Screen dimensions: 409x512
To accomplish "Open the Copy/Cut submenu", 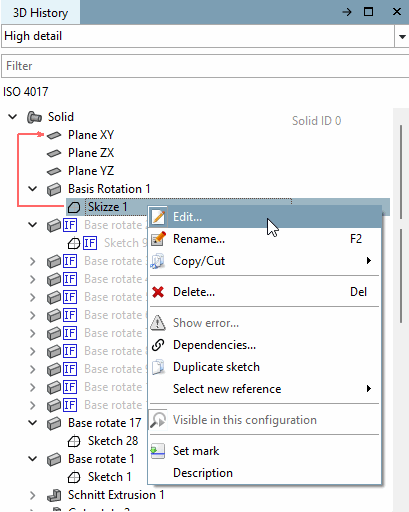I will pyautogui.click(x=265, y=261).
